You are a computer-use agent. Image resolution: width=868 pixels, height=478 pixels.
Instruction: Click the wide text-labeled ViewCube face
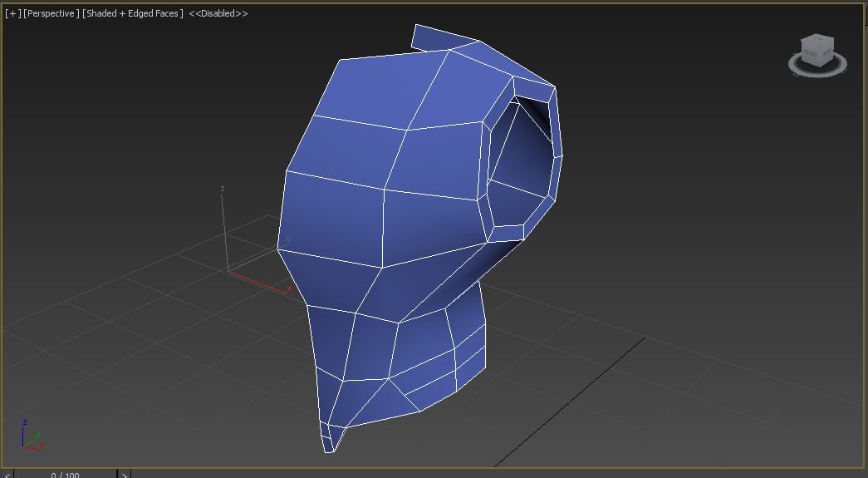point(811,55)
